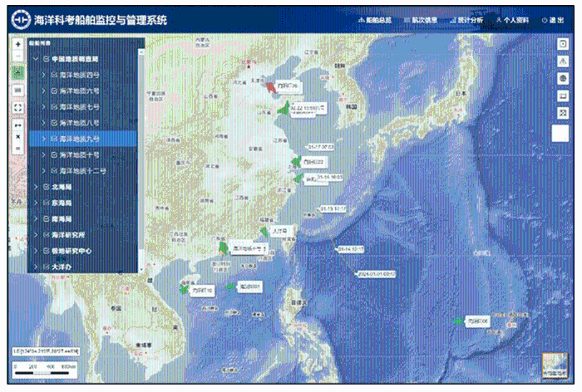Image resolution: width=582 pixels, height=392 pixels.
Task: Expand the 海洋研究所 tree node
Action: (36, 235)
